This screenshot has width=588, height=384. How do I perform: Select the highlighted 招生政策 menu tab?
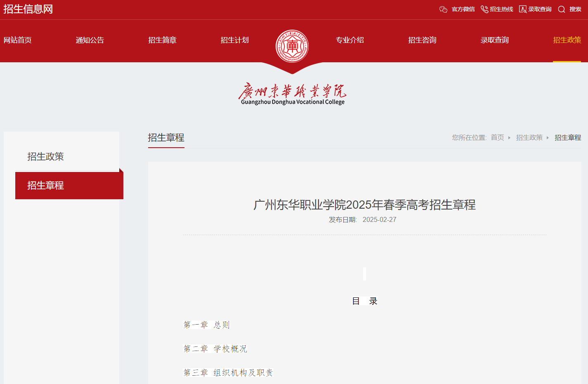pyautogui.click(x=567, y=40)
